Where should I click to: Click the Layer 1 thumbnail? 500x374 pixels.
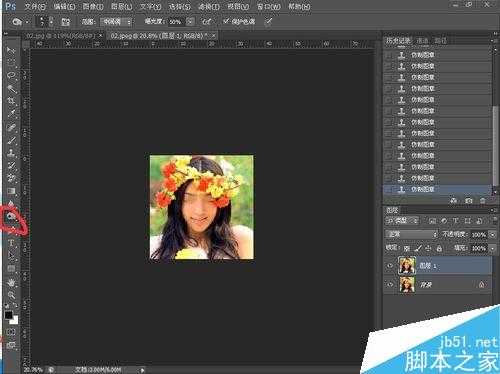pyautogui.click(x=407, y=266)
